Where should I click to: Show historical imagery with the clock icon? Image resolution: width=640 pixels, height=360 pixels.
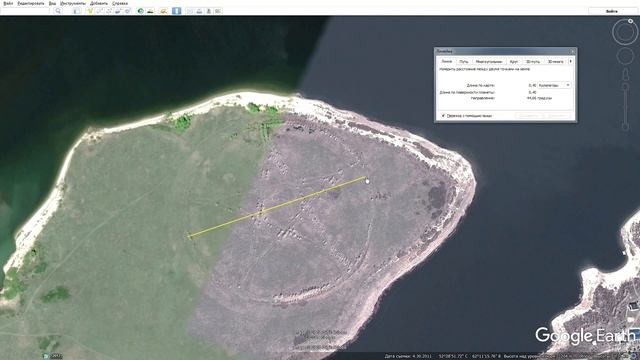point(141,11)
